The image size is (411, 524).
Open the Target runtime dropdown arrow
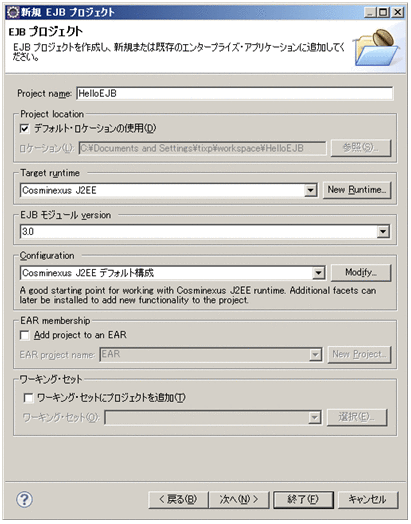pos(310,190)
